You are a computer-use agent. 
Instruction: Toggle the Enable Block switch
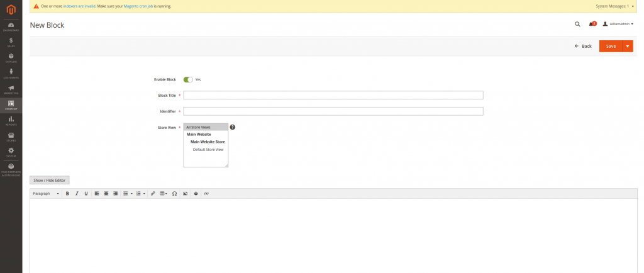188,80
